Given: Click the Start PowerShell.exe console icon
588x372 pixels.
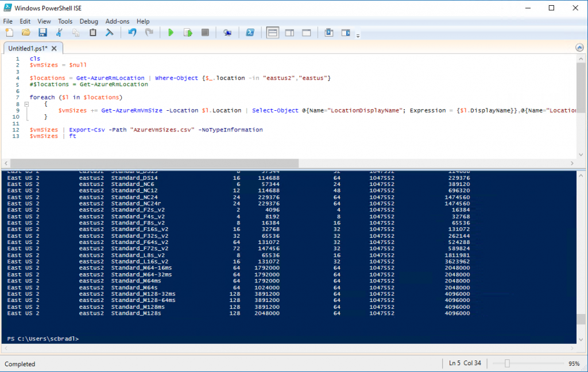Looking at the screenshot, I should 250,33.
